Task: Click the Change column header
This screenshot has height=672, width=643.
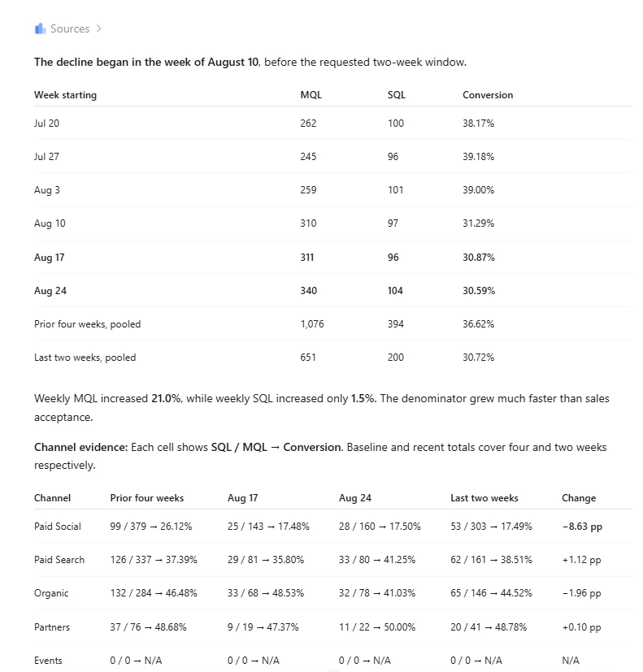Action: coord(579,498)
